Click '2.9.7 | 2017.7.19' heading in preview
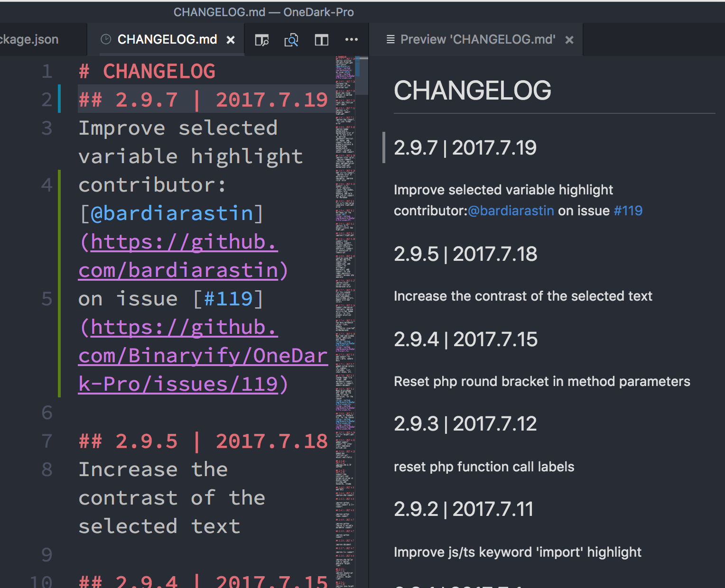The image size is (725, 588). click(465, 148)
